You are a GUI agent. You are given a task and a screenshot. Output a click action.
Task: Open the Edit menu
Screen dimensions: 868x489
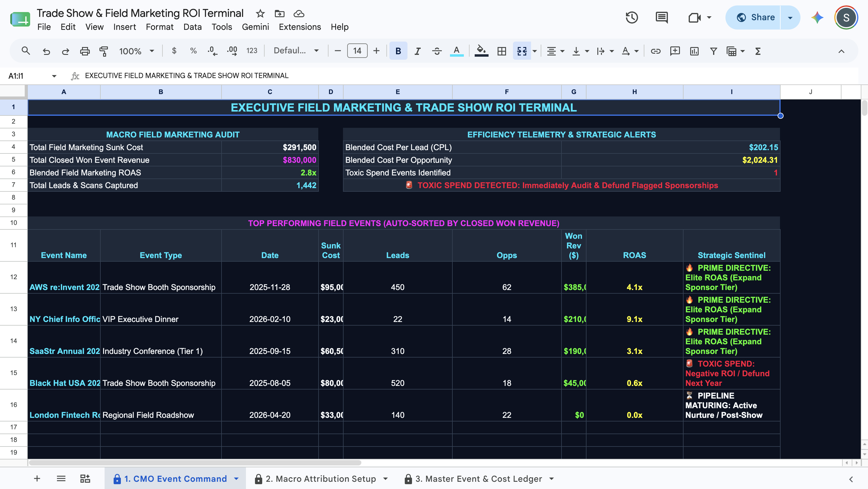coord(68,27)
